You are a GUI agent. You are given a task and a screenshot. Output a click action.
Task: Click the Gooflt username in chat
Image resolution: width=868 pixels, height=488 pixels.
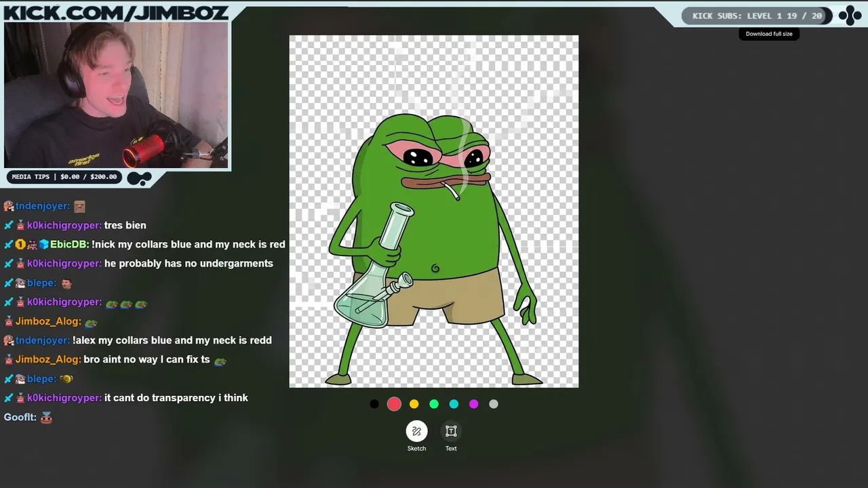[x=20, y=417]
